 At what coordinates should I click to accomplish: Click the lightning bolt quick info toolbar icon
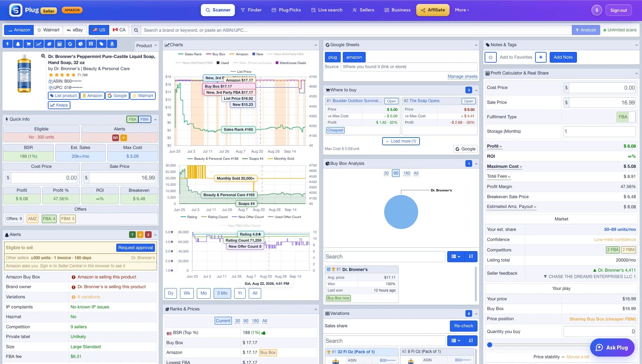coord(7,44)
